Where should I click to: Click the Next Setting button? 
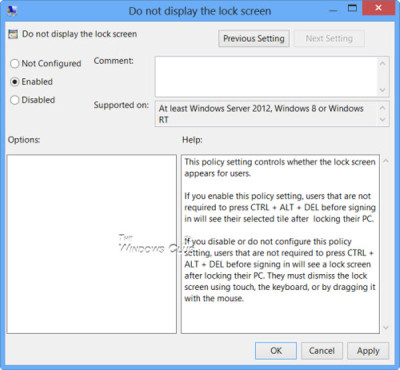tap(329, 39)
